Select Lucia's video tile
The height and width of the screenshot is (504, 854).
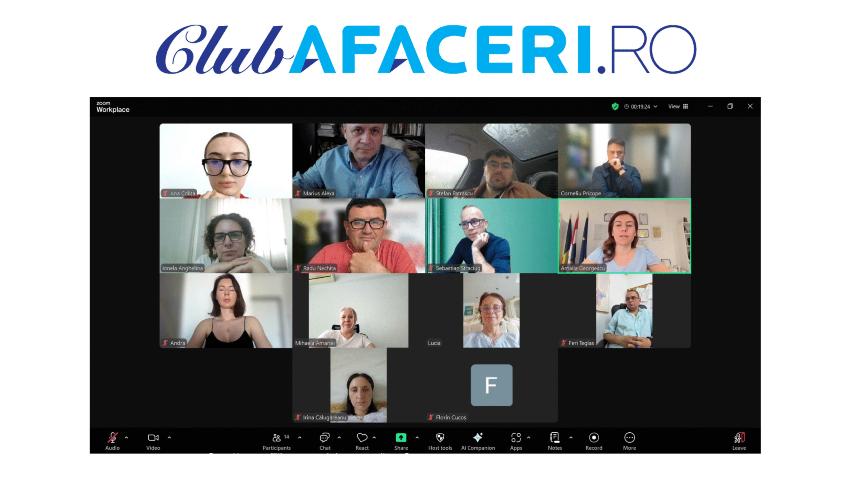tap(491, 311)
